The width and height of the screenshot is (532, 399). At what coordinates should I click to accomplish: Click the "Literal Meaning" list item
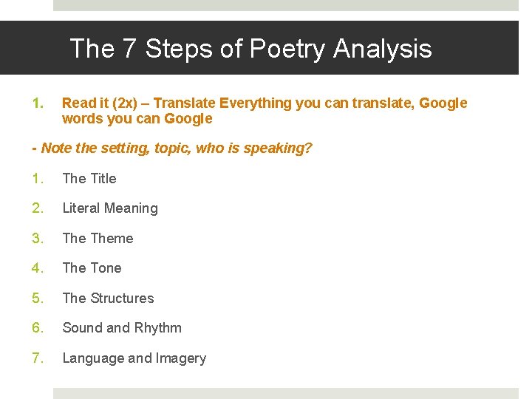(x=110, y=208)
